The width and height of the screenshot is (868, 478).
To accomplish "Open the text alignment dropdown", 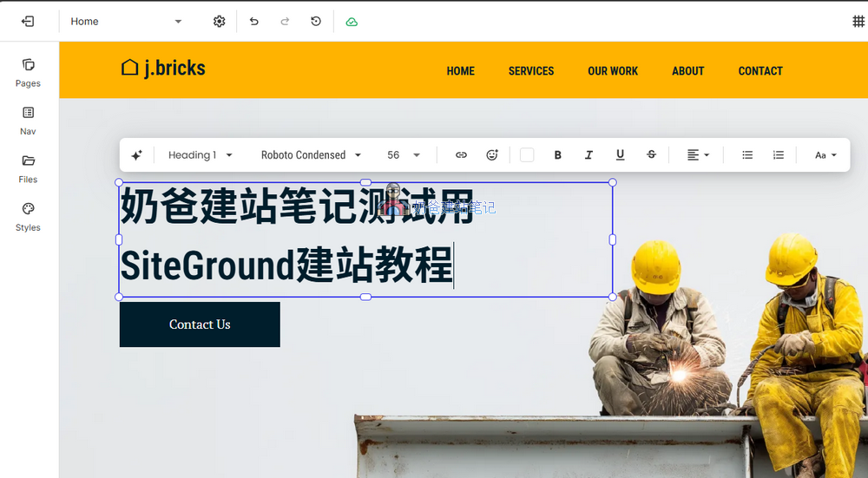I will tap(698, 155).
